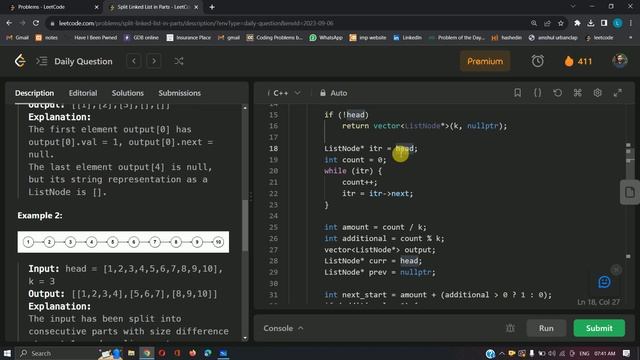Click line number 18 in editor
This screenshot has height=360, width=640.
point(273,149)
